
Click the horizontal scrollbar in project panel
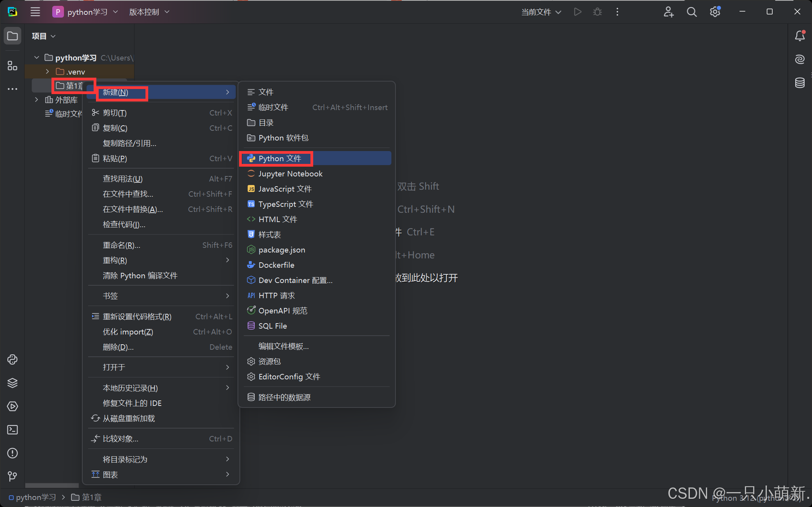52,486
